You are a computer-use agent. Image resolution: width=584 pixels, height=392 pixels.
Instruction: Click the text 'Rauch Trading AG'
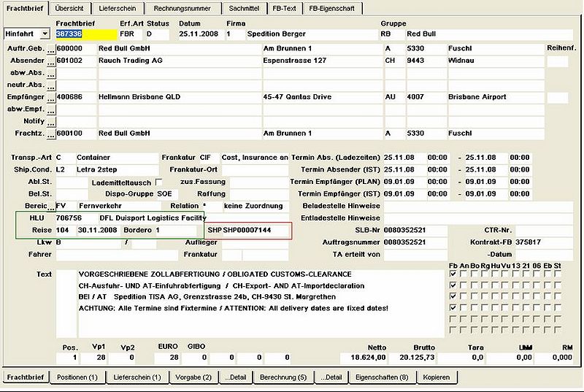131,61
